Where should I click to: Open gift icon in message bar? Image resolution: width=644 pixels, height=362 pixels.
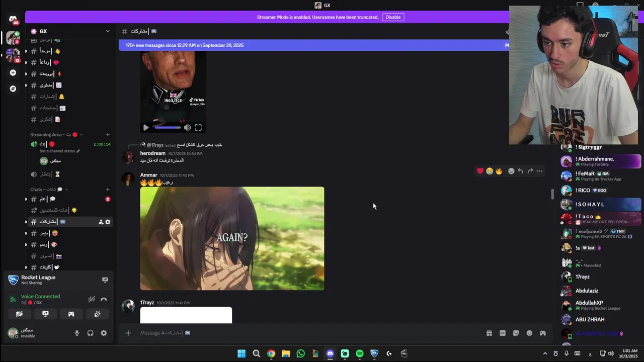489,333
